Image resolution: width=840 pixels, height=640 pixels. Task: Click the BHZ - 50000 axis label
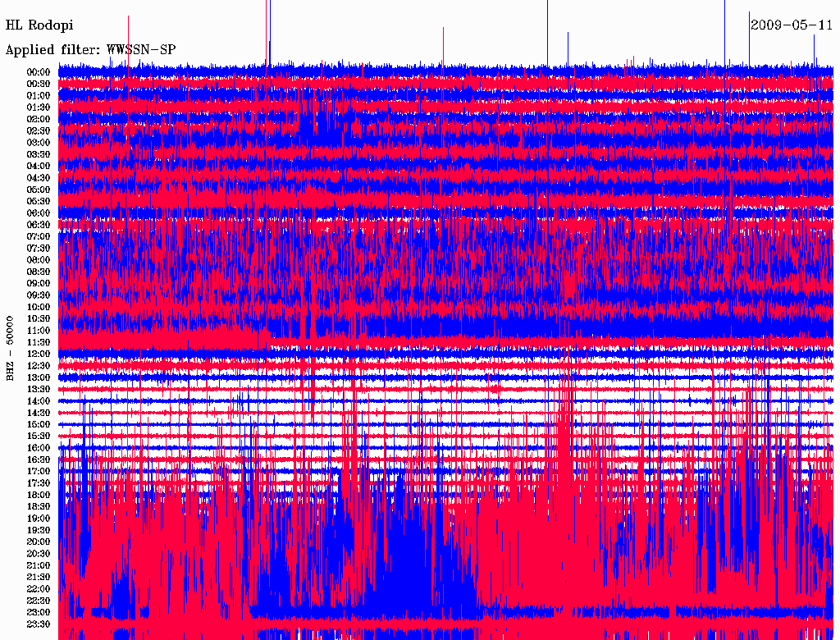[10, 348]
